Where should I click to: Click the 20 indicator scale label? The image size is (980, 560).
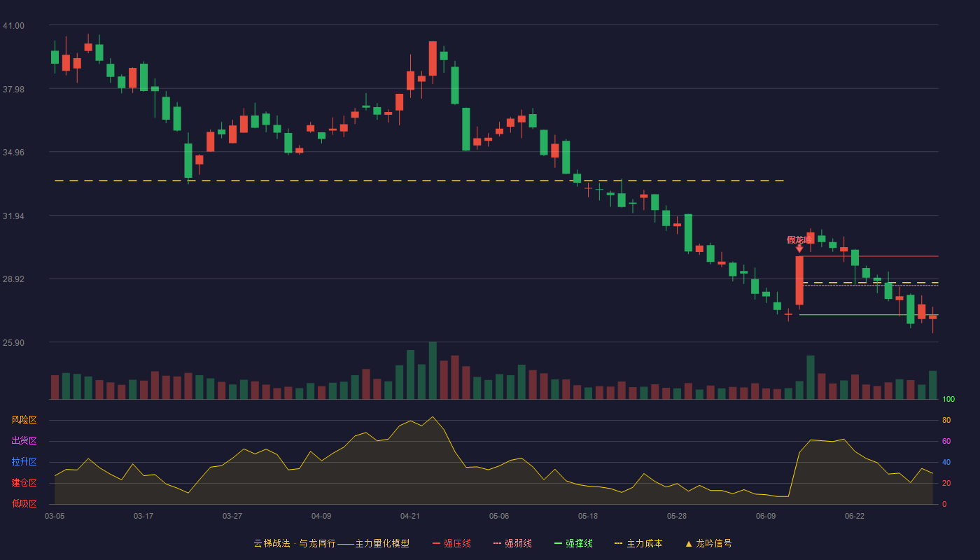click(x=946, y=483)
